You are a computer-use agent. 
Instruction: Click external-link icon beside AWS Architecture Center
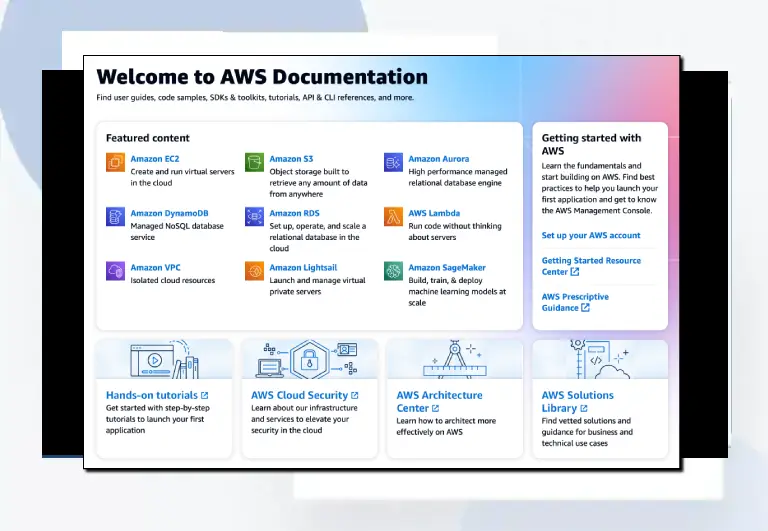(435, 408)
